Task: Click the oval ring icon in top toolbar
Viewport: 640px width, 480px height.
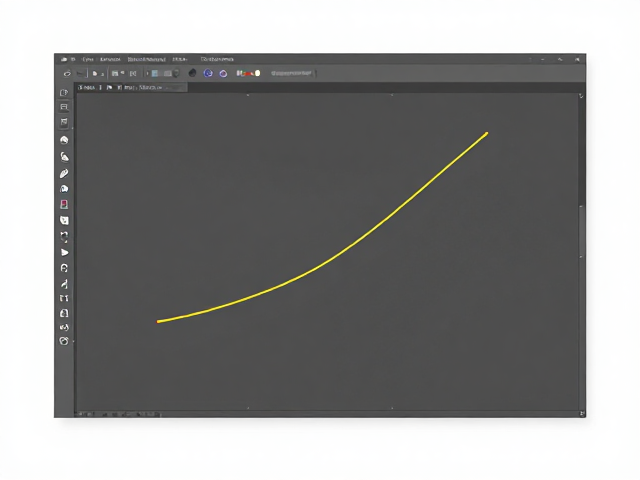Action: (x=67, y=74)
